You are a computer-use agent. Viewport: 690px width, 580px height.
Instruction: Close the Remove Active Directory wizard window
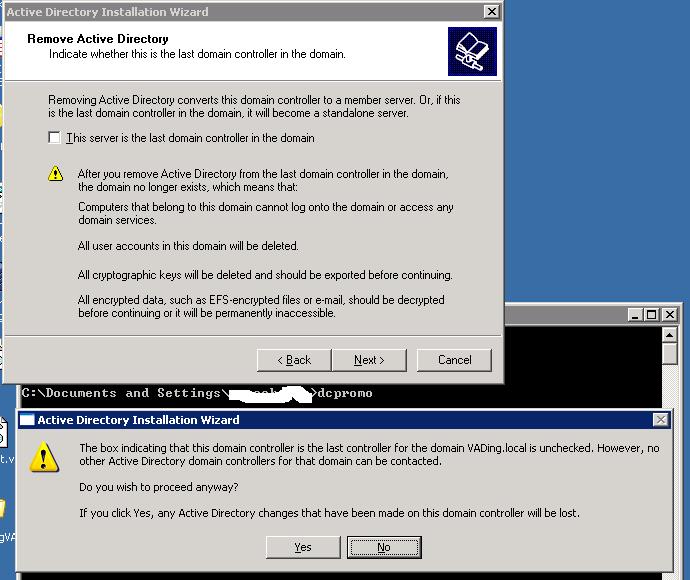point(492,11)
